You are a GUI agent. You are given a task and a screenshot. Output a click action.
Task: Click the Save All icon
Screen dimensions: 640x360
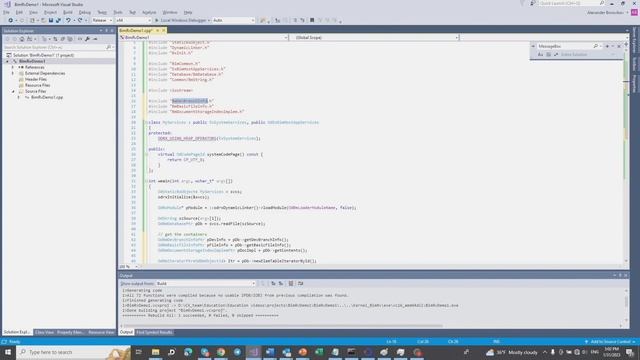[58, 20]
